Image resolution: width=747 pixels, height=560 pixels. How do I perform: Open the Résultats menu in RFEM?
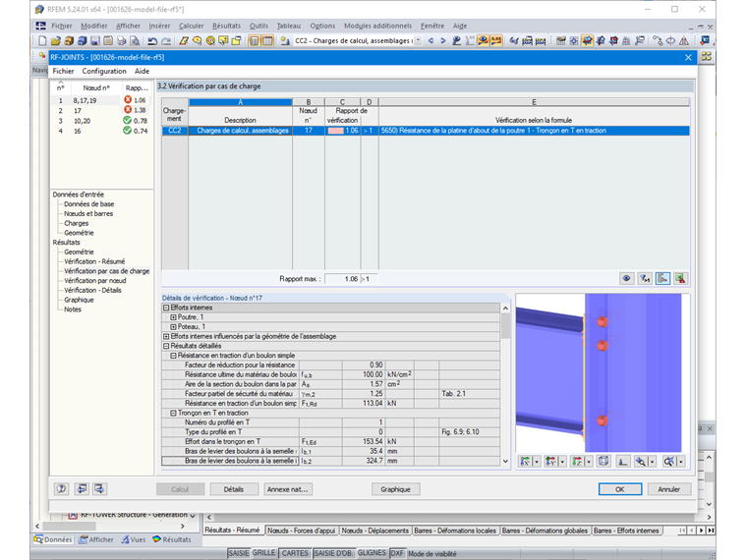click(x=226, y=26)
